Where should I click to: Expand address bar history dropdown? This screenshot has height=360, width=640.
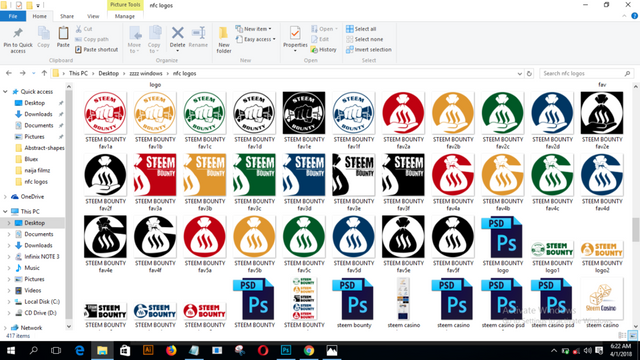point(520,73)
